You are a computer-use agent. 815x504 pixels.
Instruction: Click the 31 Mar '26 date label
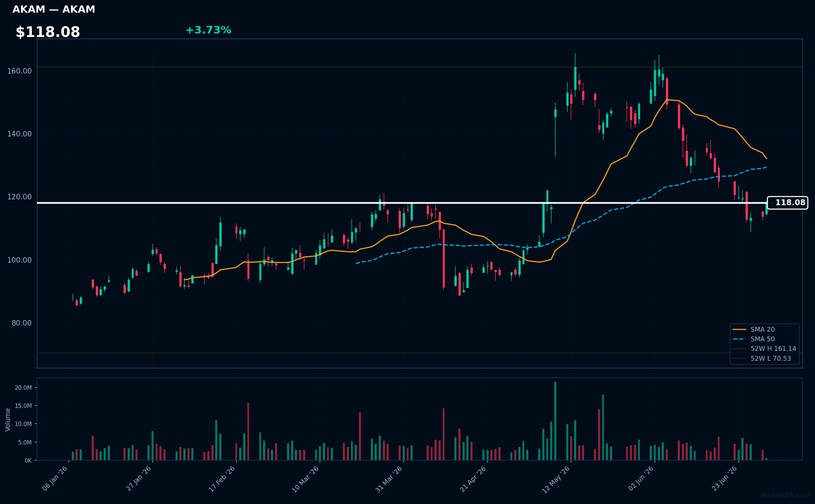(389, 479)
